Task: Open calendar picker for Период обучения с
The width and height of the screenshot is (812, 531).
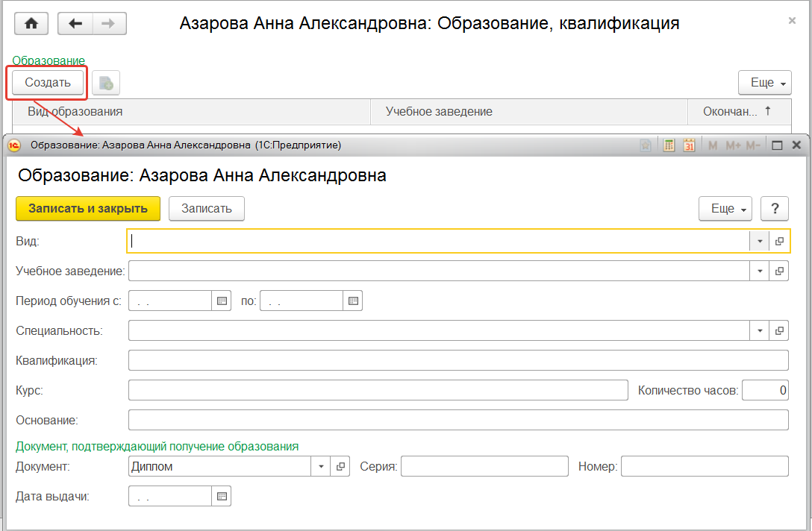Action: (222, 301)
